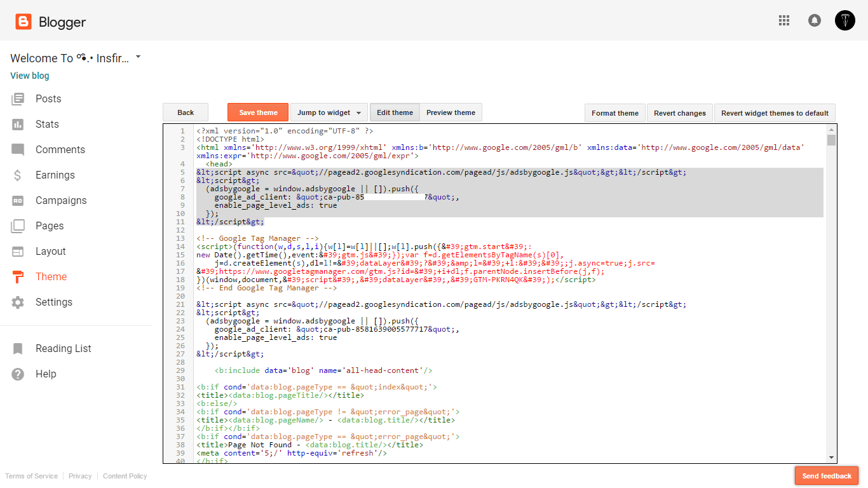Screen dimensions: 868x488
Task: Open the Earnings panel
Action: (x=55, y=175)
